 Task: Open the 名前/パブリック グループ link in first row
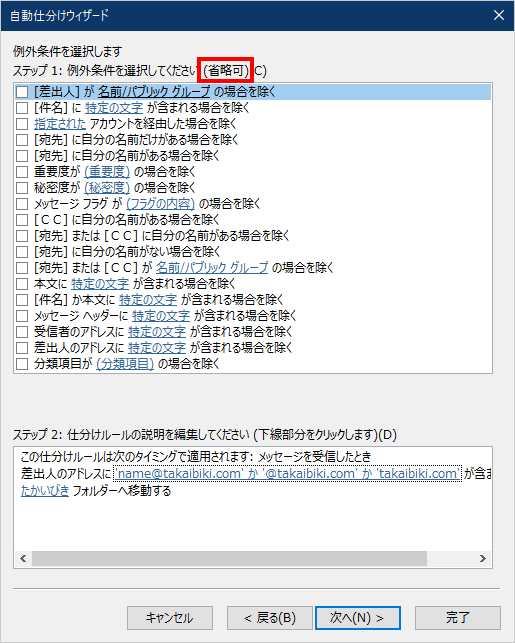154,91
